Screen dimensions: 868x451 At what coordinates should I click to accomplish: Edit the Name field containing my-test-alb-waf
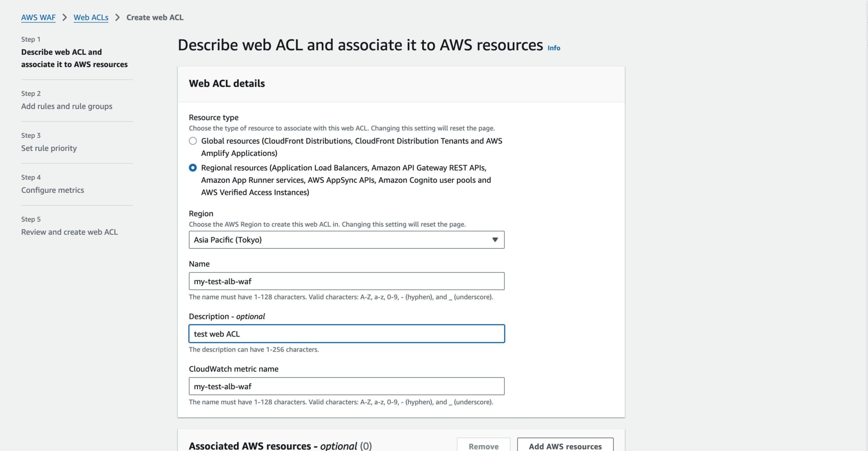tap(346, 281)
